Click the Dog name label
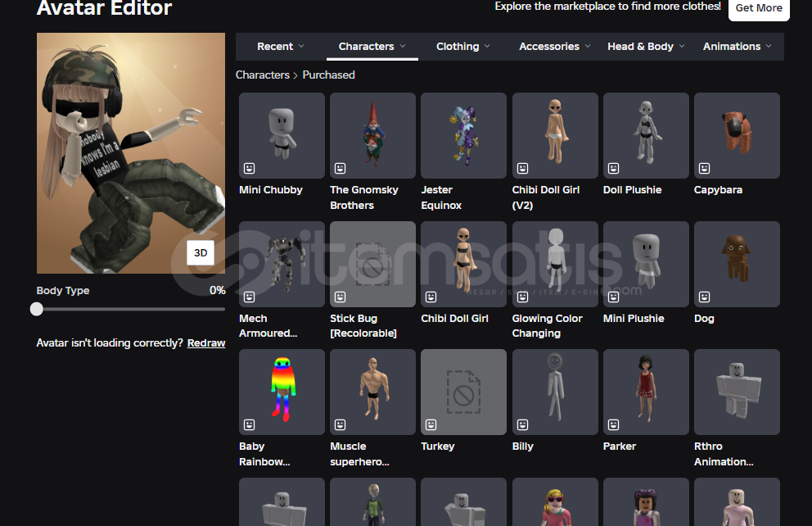Screen dimensions: 812x526 pyautogui.click(x=704, y=319)
